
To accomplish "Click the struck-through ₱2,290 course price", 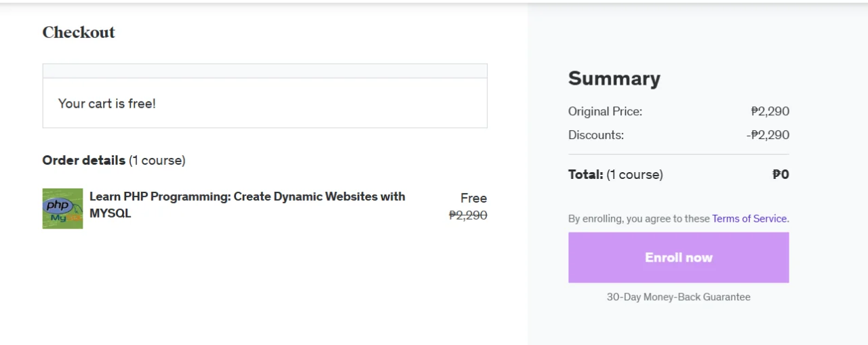I will (x=468, y=216).
